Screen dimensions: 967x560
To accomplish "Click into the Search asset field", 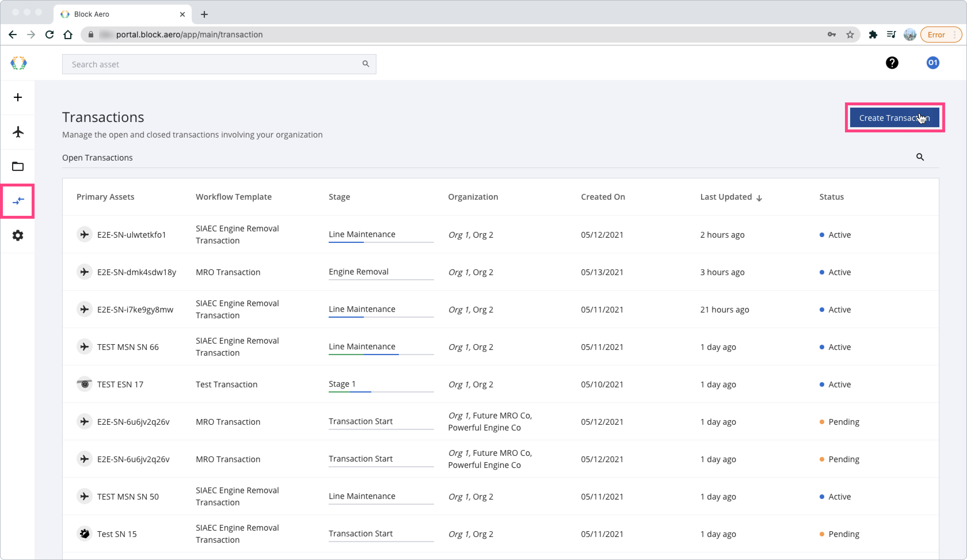I will click(x=219, y=64).
